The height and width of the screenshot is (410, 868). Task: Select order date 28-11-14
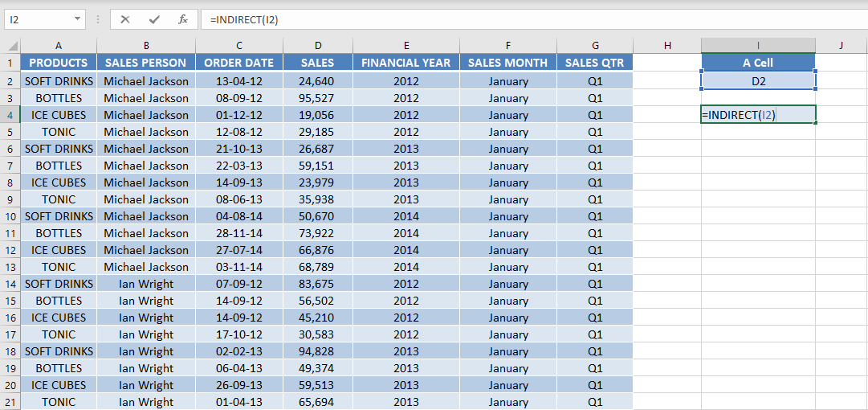[x=239, y=233]
